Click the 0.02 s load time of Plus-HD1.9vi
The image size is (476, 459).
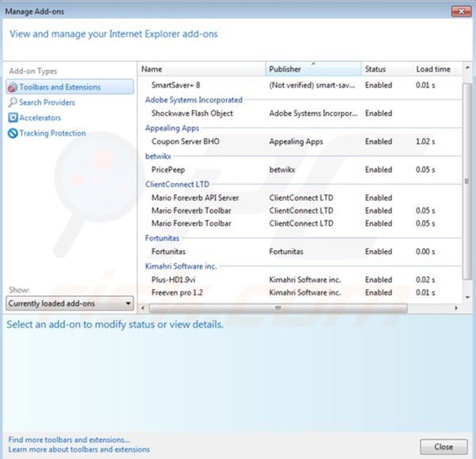click(x=425, y=280)
